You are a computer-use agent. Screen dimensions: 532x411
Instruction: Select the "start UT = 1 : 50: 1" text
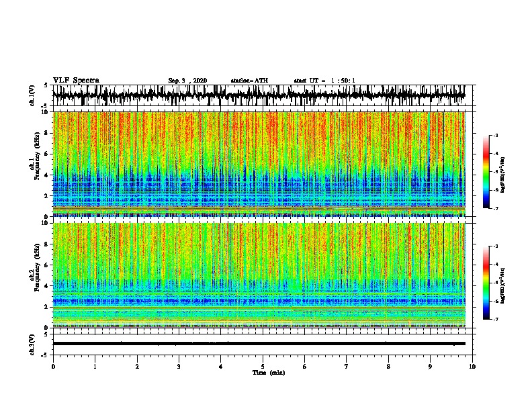point(324,81)
